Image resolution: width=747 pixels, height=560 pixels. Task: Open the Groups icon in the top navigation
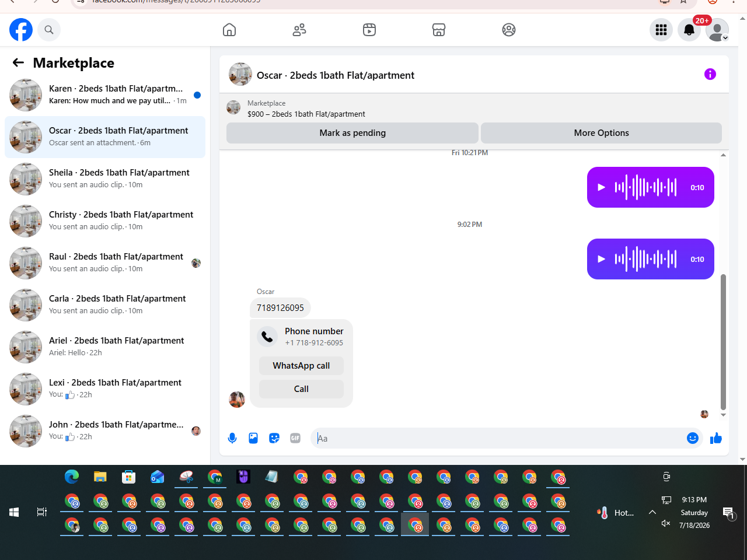[x=509, y=30]
